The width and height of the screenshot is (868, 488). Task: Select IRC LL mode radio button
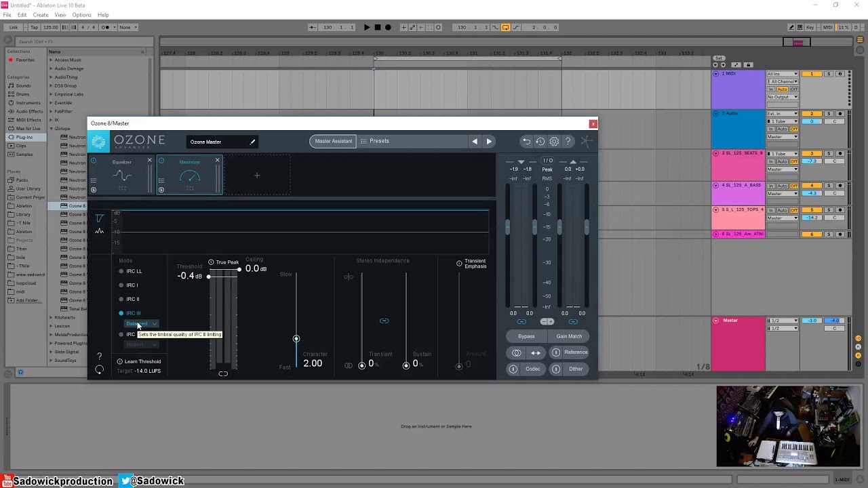tap(121, 271)
